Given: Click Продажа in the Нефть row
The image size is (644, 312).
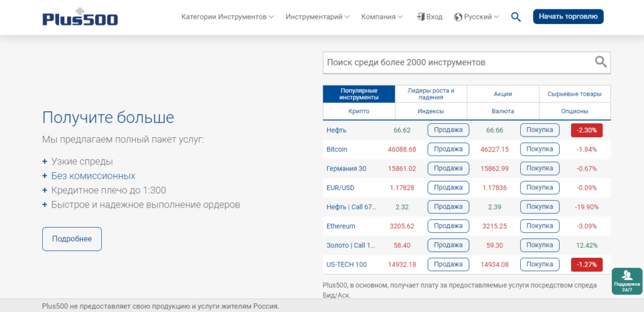Looking at the screenshot, I should 448,130.
